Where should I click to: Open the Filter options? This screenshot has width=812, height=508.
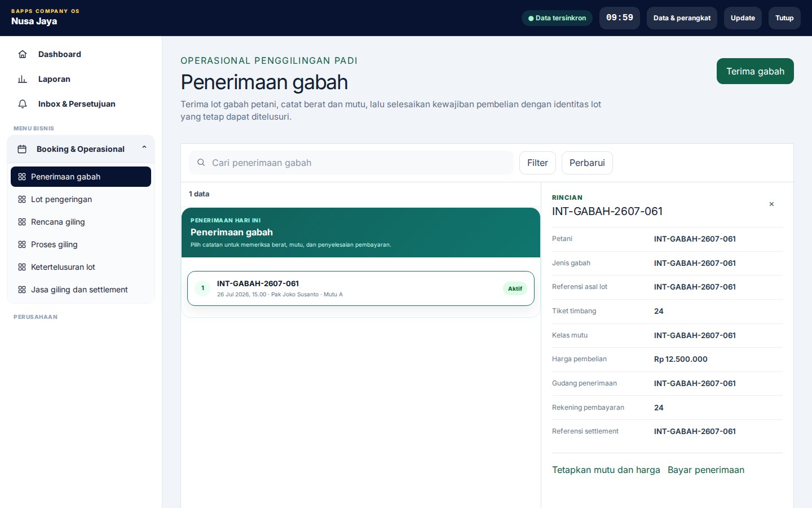point(537,163)
